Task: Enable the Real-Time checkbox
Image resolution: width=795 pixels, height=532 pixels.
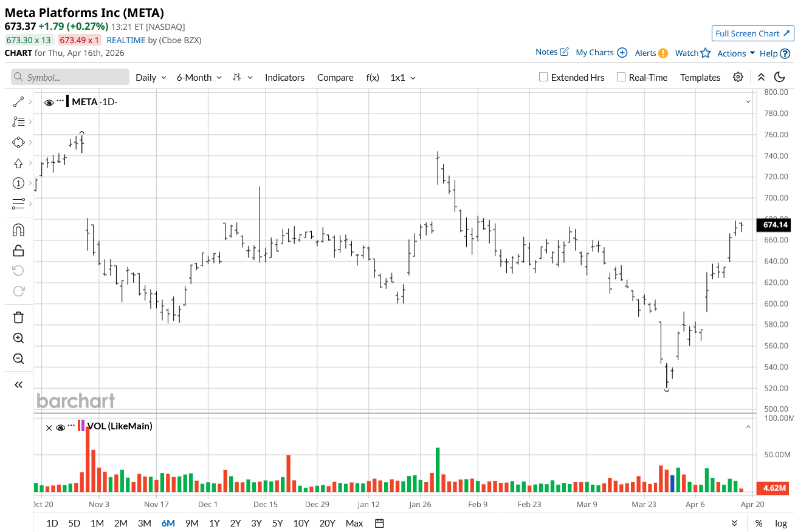Action: click(621, 77)
